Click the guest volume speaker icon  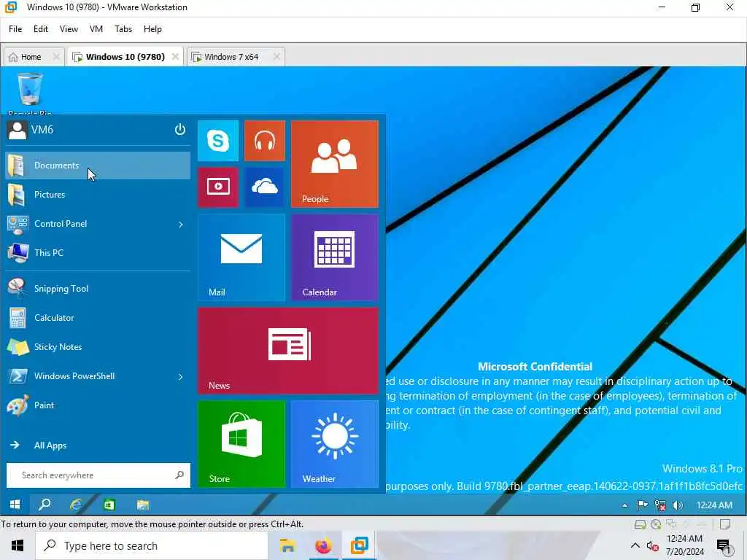(677, 505)
